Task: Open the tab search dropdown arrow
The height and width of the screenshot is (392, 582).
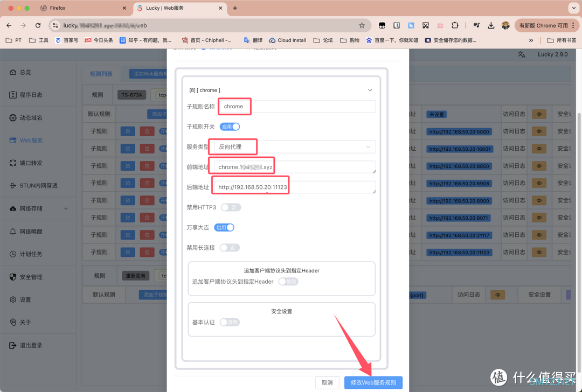Action: 574,8
